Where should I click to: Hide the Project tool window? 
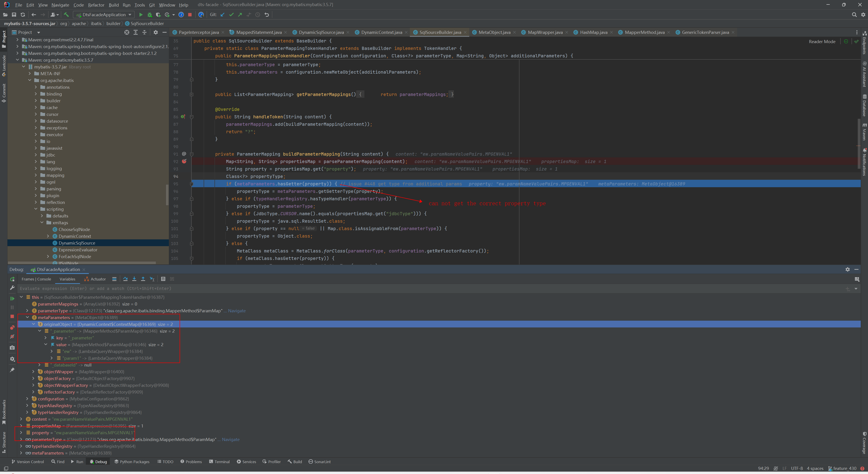(x=164, y=32)
